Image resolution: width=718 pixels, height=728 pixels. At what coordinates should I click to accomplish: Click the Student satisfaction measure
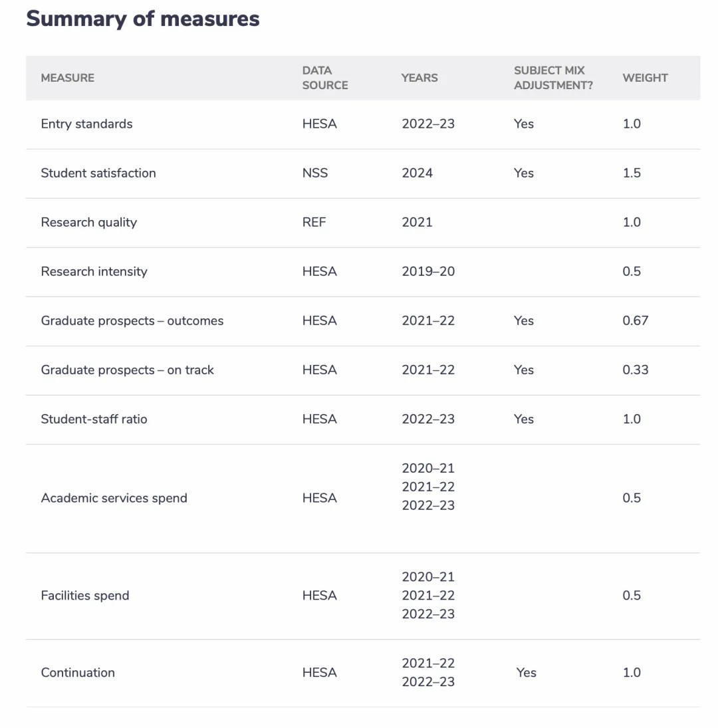(98, 173)
